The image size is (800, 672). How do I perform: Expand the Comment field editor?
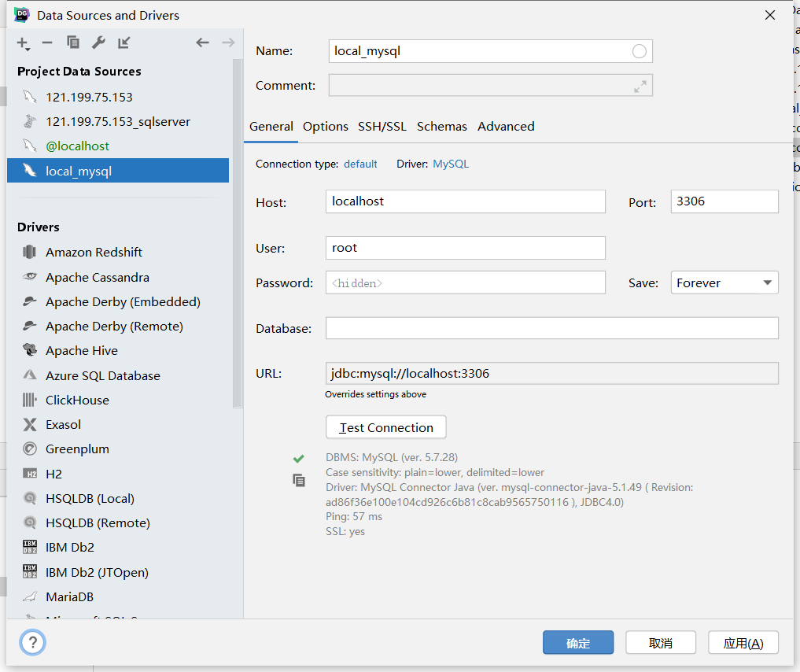tap(640, 86)
